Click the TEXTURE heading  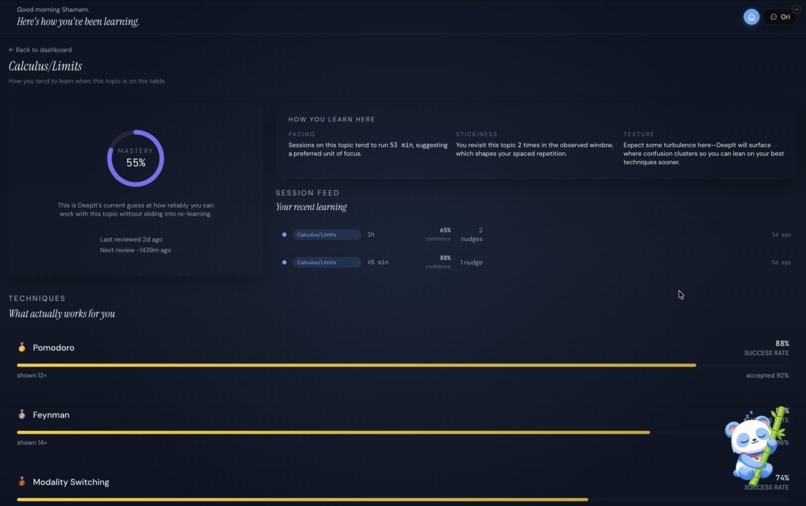click(x=639, y=134)
